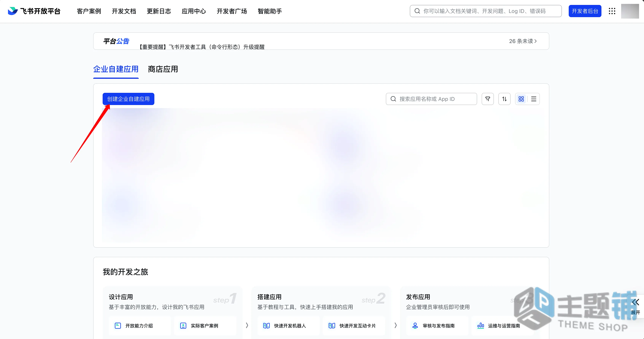Click magnifier icon in top search box
Screen dimensions: 644x339
tap(417, 11)
